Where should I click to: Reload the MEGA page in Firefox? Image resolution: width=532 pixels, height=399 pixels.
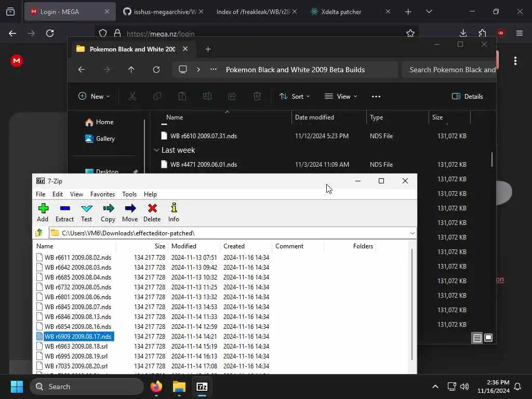click(50, 33)
